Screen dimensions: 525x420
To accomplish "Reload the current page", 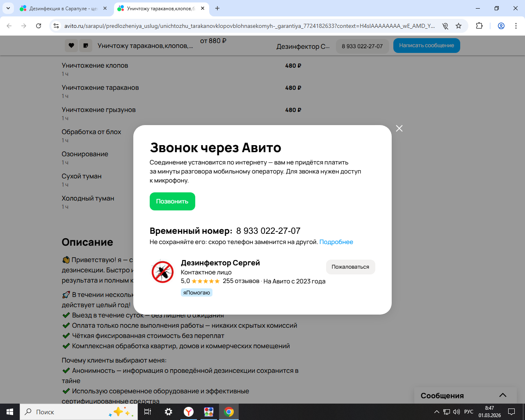I will click(x=39, y=26).
